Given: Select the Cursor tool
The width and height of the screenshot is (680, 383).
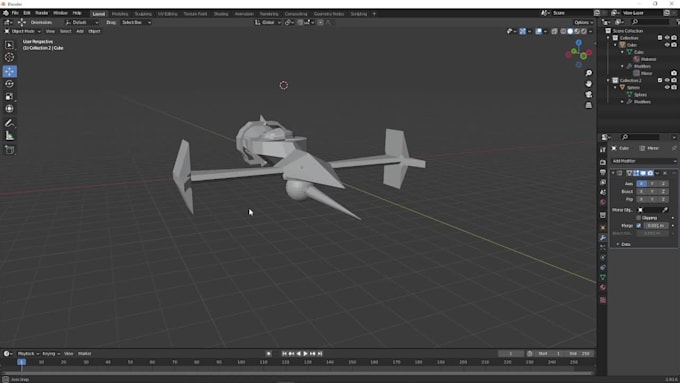Looking at the screenshot, I should pos(9,57).
